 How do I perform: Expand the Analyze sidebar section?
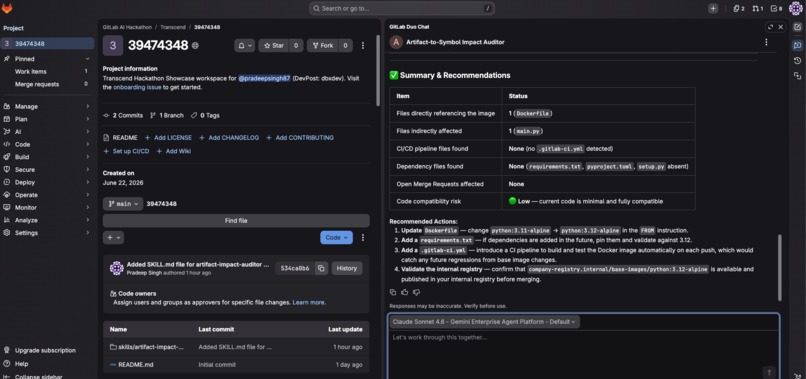pyautogui.click(x=47, y=220)
